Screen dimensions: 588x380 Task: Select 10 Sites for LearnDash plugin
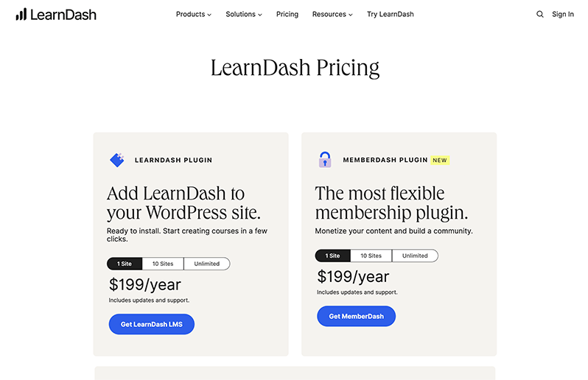163,264
